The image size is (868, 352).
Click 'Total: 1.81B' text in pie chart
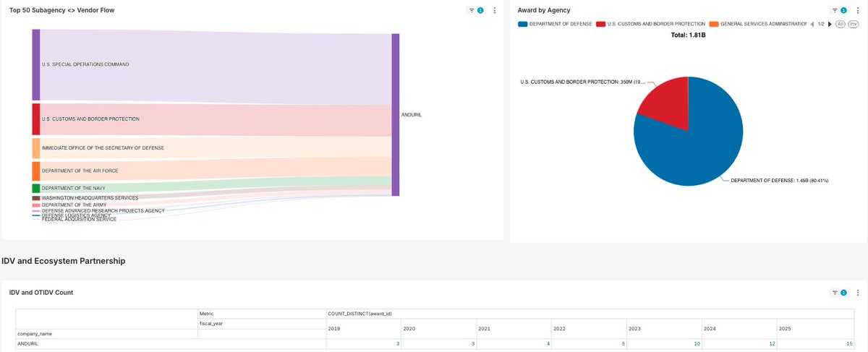(689, 35)
